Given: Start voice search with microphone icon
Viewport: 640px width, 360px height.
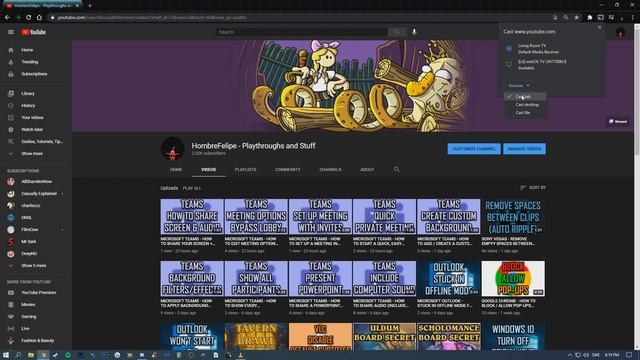Looking at the screenshot, I should [414, 32].
